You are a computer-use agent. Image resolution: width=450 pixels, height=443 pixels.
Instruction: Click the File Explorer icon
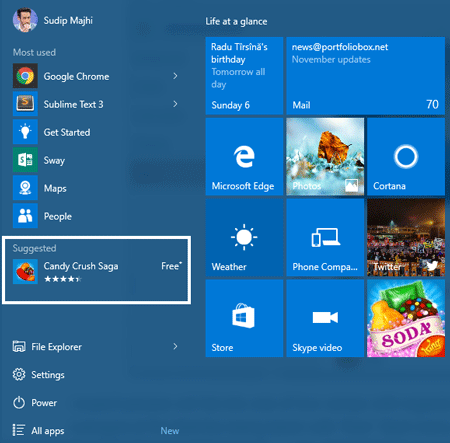coord(19,347)
